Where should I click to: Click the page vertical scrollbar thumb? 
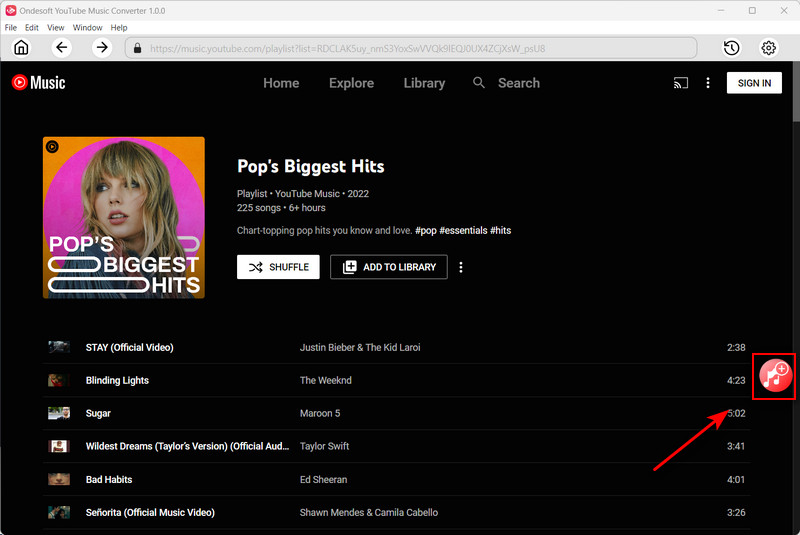[796, 92]
